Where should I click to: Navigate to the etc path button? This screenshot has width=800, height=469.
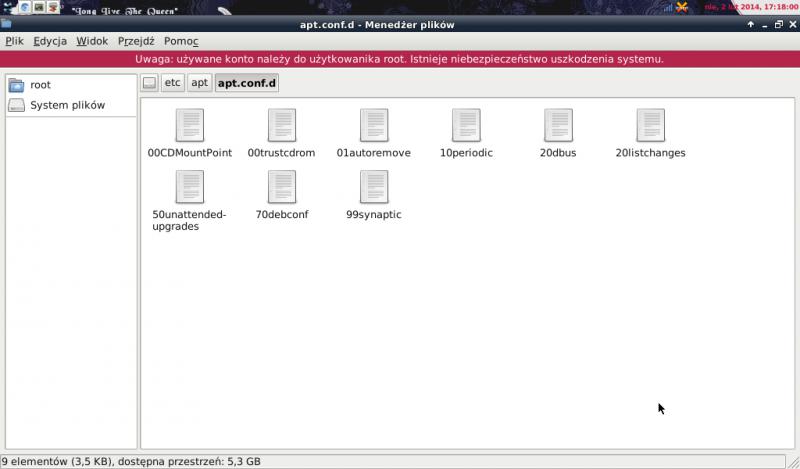pyautogui.click(x=172, y=82)
